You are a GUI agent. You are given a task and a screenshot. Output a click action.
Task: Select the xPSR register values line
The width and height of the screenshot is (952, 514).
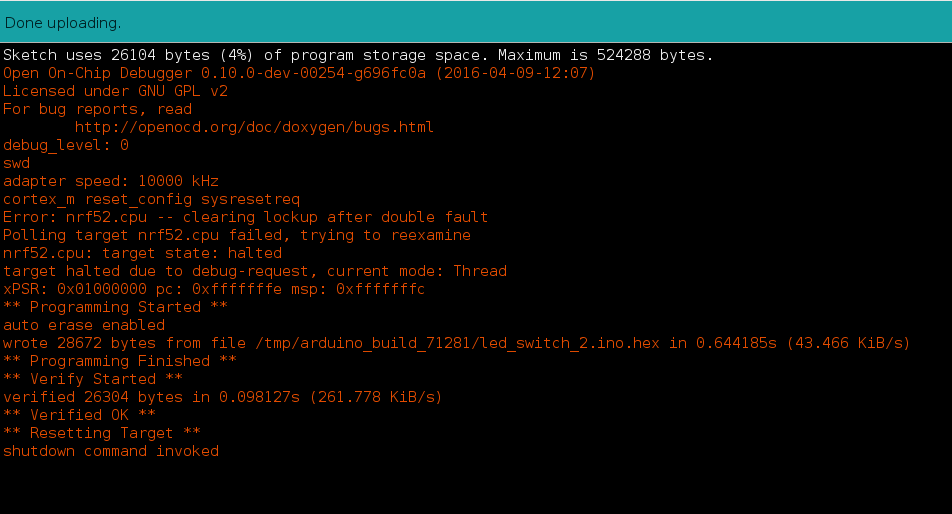click(x=214, y=289)
